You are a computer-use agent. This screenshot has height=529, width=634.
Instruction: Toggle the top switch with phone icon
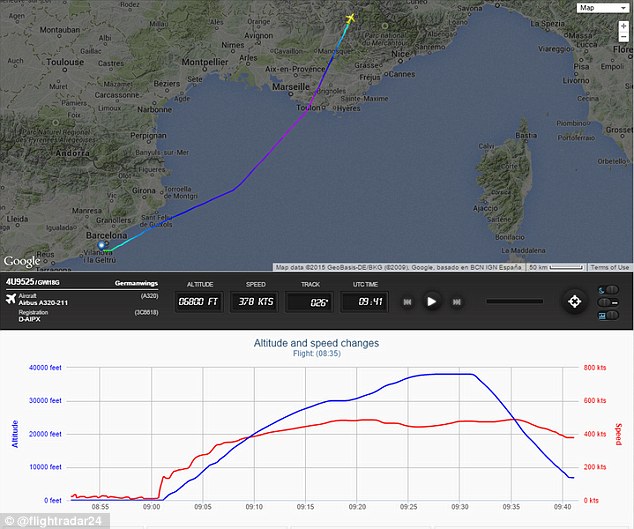click(609, 291)
